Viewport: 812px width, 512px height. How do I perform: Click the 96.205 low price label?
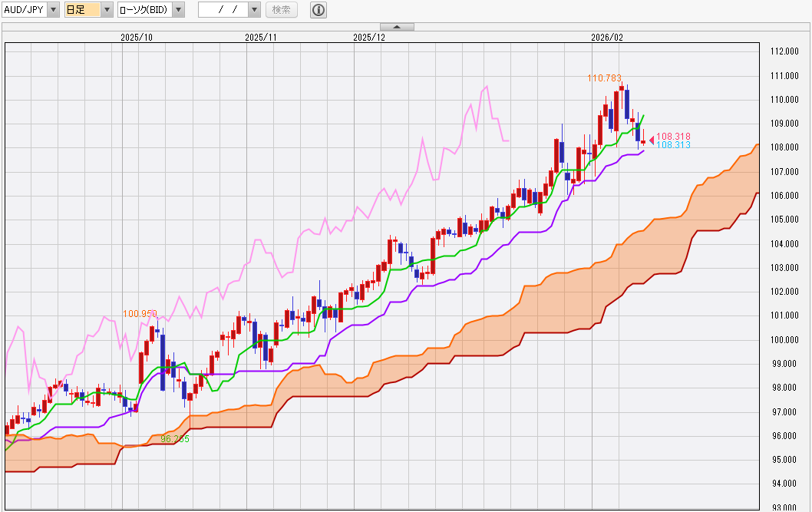click(174, 439)
